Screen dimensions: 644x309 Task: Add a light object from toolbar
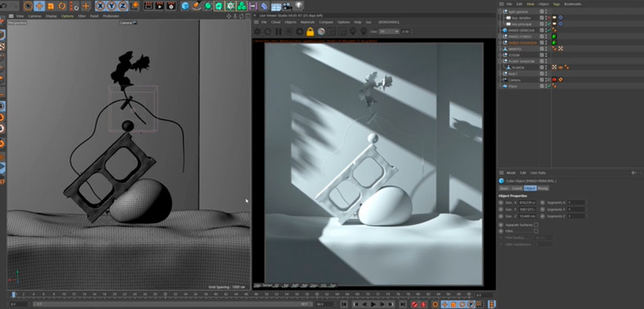click(x=299, y=5)
